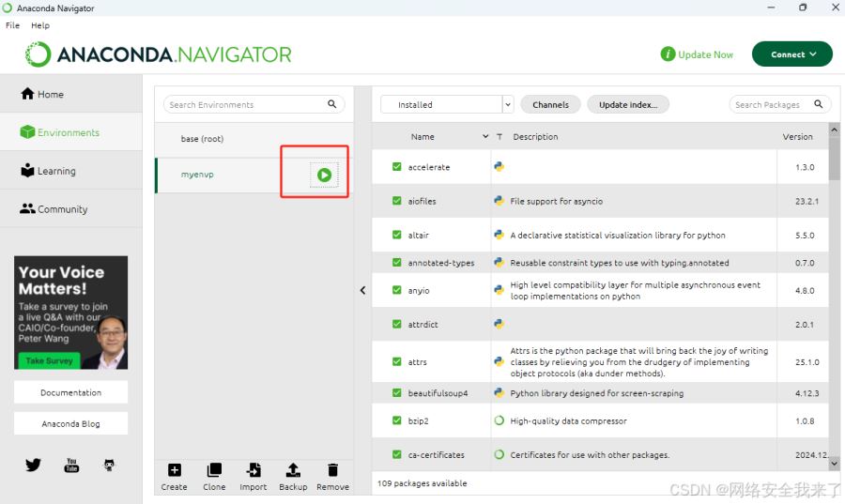Click the green play icon beside myenvp
Screen dimensions: 845x504
click(x=324, y=175)
